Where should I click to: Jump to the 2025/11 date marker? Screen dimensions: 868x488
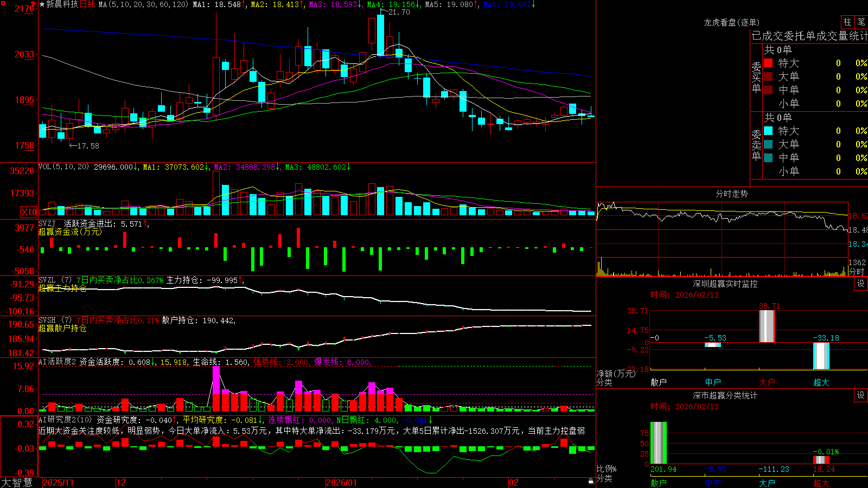point(58,483)
